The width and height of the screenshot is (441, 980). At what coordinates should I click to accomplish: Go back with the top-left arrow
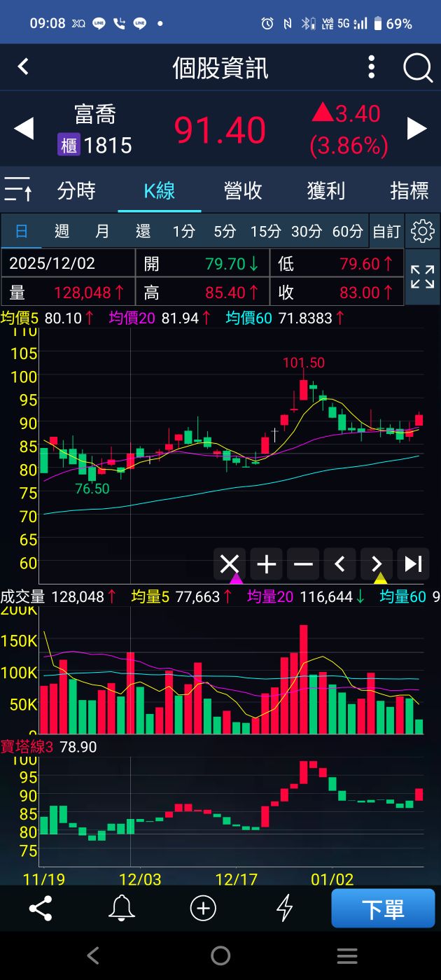23,66
